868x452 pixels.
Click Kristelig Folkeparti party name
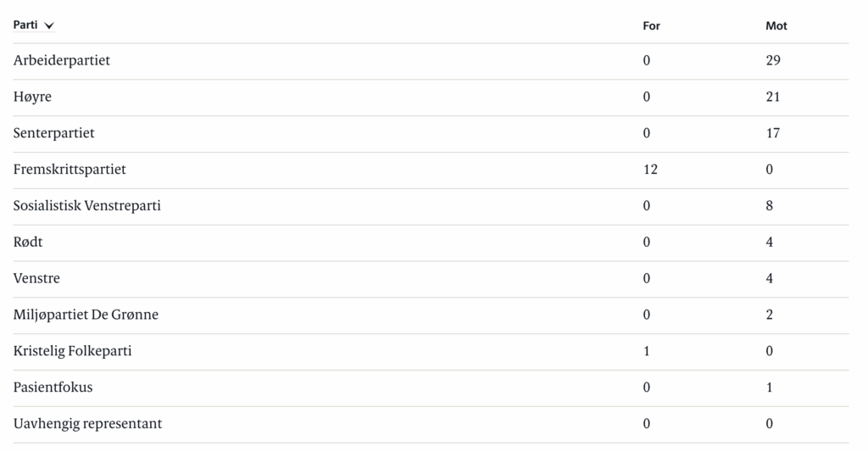coord(73,351)
